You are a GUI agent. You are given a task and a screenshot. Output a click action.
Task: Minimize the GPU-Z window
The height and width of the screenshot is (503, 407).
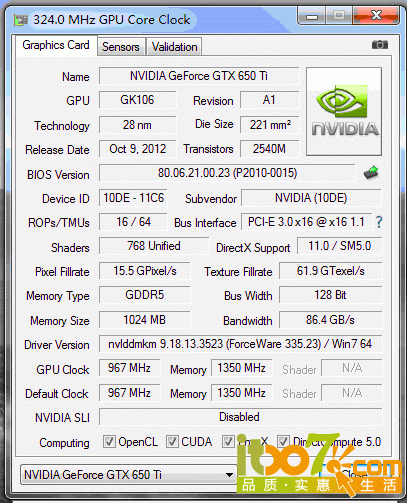pos(312,16)
